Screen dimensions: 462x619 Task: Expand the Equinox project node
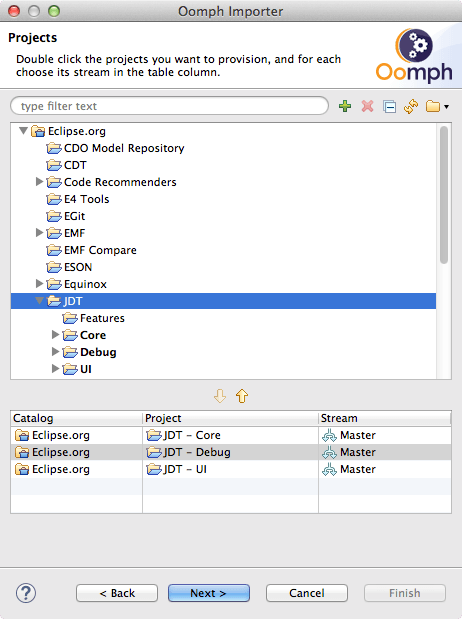click(39, 283)
